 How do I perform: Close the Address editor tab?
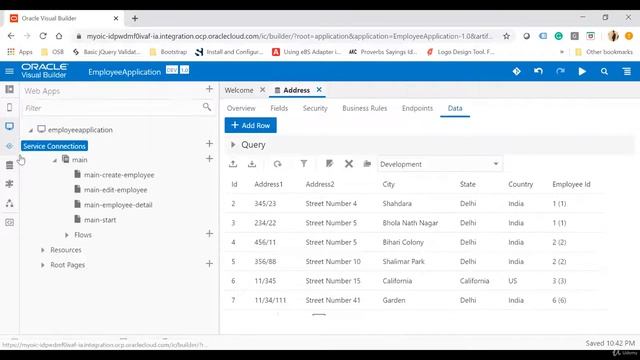tap(319, 89)
